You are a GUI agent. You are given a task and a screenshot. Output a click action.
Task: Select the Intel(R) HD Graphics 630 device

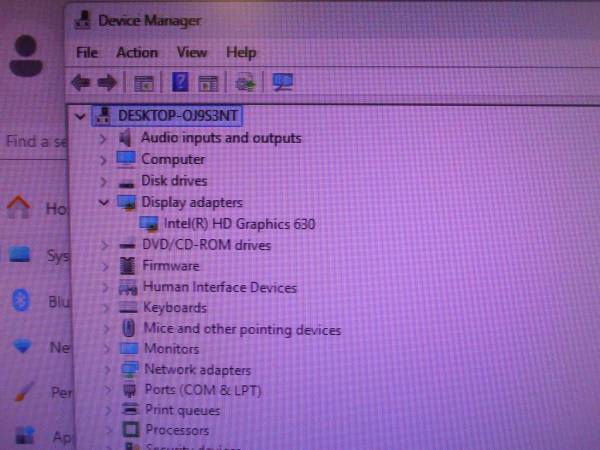tap(239, 224)
